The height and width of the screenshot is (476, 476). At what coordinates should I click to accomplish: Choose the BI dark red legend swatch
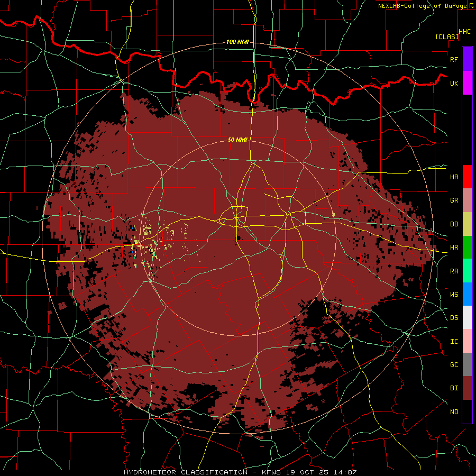click(467, 388)
